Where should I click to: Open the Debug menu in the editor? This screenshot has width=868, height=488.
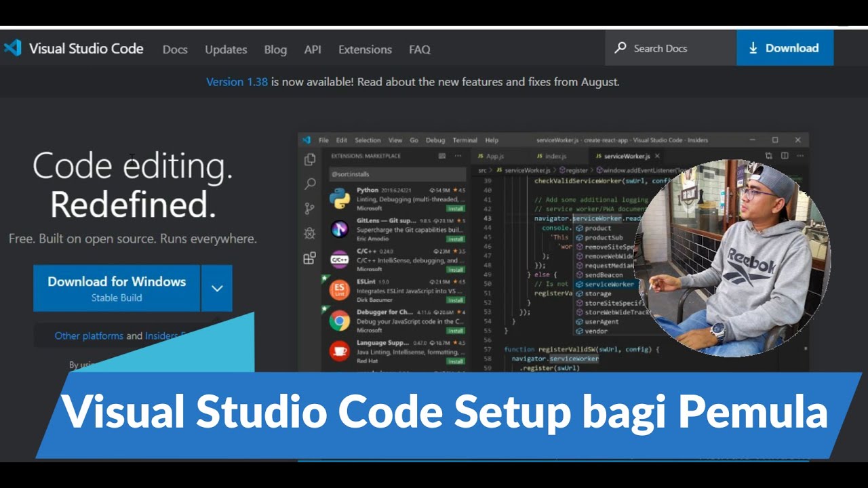coord(435,140)
